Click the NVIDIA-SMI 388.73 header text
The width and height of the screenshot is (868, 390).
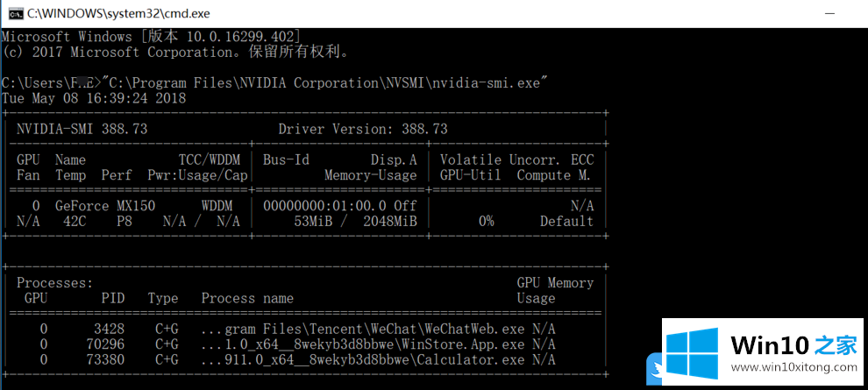coord(82,129)
